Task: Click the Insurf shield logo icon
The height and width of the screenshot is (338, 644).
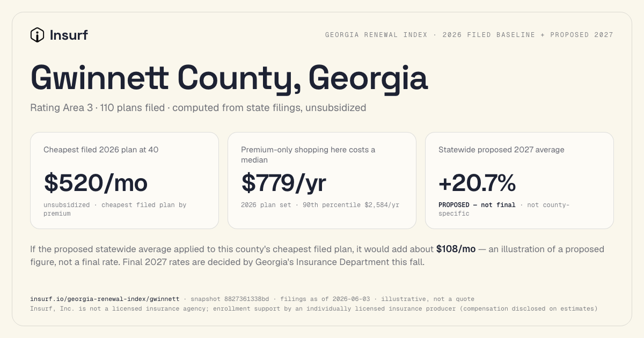Action: [x=37, y=35]
